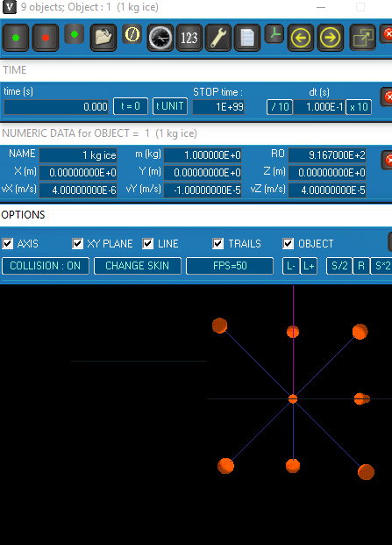Open the wrench options icon
The height and width of the screenshot is (545, 392).
click(x=218, y=38)
